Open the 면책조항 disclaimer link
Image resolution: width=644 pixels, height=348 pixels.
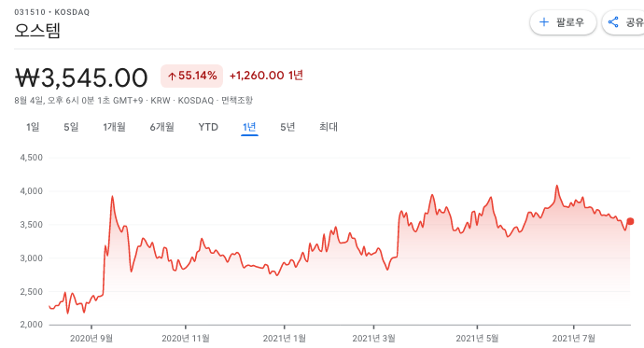click(237, 100)
